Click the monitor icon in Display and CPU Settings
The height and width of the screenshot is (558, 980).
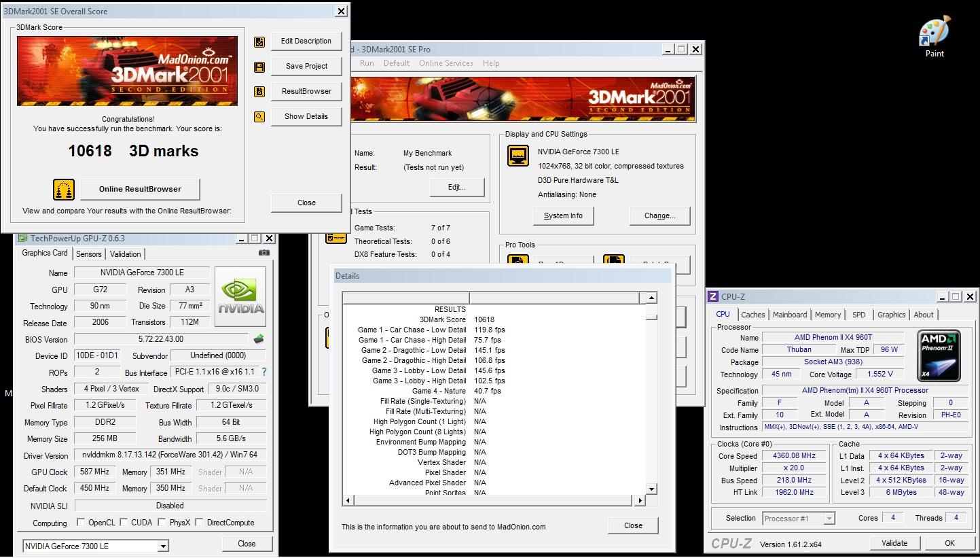tap(518, 156)
